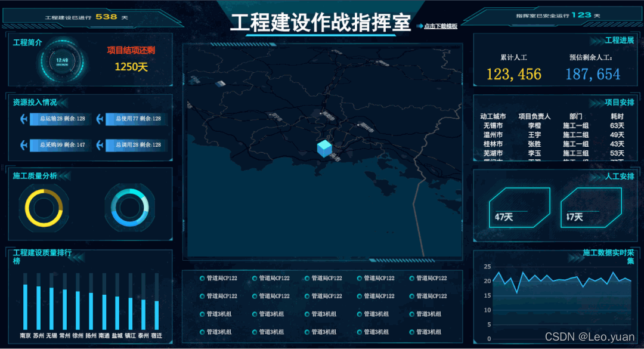Select the 63天 duration cell
The image size is (644, 349).
click(617, 125)
